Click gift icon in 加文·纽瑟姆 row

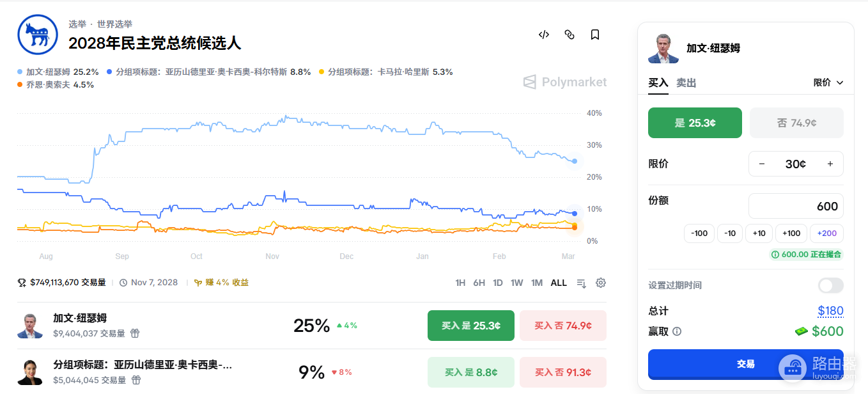pos(135,333)
